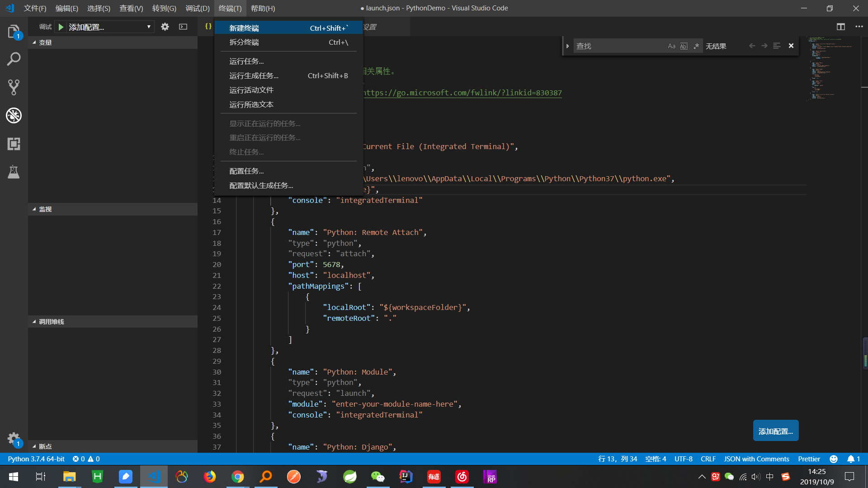Start debugging with green play button
Screen dimensions: 868x488
61,27
